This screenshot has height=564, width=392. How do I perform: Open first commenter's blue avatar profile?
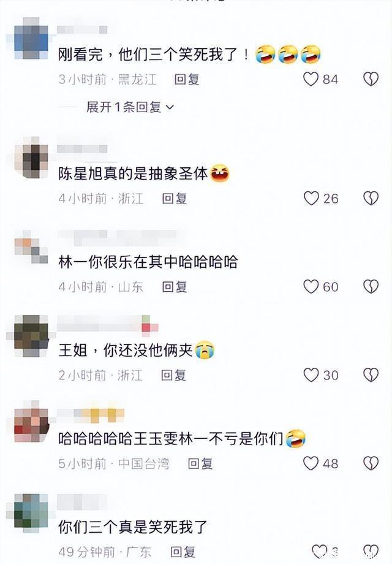point(31,38)
